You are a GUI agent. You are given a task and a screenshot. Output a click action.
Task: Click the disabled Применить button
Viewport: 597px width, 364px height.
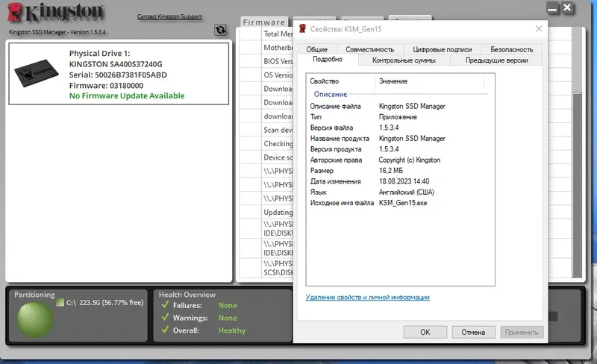522,332
